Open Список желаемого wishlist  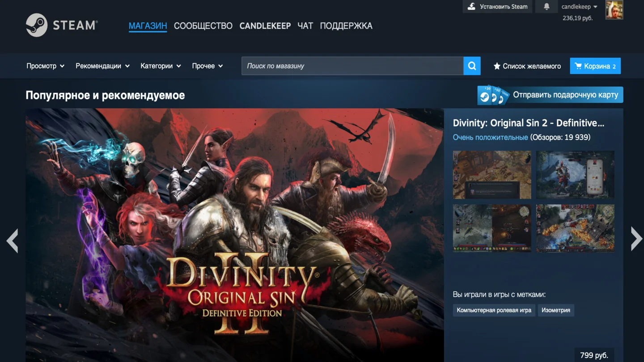point(527,66)
